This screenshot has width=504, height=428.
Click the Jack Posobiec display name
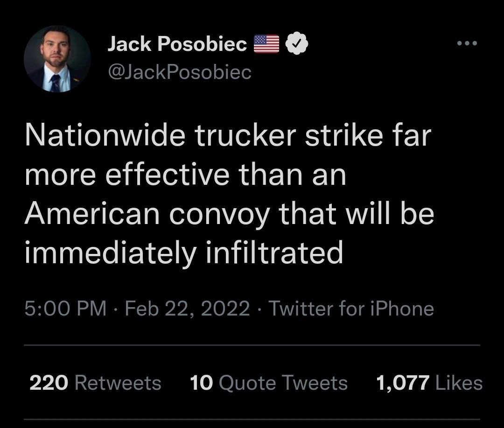(177, 44)
